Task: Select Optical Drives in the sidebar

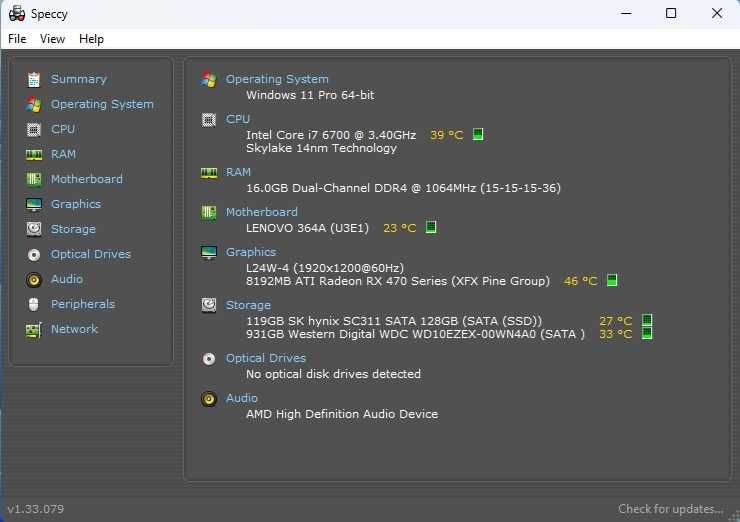Action: 91,254
